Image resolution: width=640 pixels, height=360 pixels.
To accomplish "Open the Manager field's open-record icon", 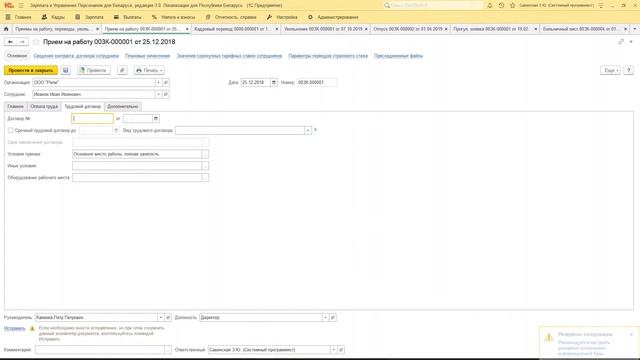I will [x=168, y=317].
